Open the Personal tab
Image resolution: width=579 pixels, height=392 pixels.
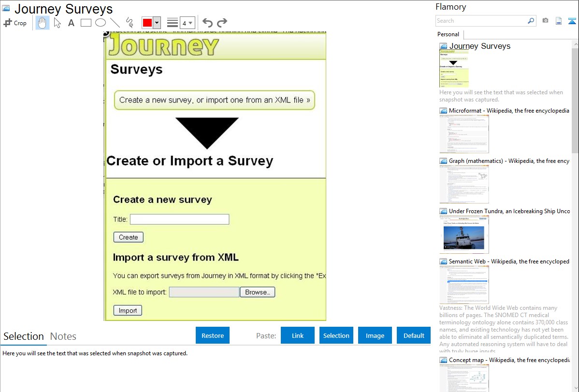449,34
